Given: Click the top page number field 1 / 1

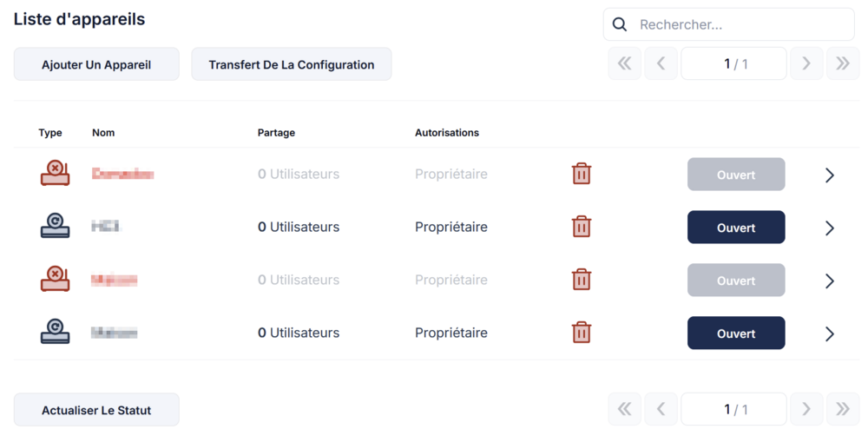Looking at the screenshot, I should 733,63.
